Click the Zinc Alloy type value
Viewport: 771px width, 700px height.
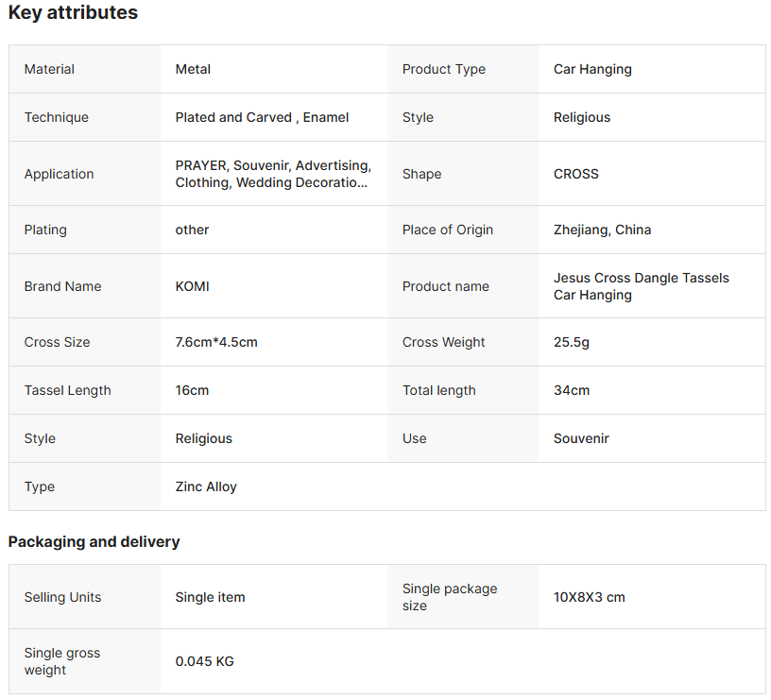point(206,487)
